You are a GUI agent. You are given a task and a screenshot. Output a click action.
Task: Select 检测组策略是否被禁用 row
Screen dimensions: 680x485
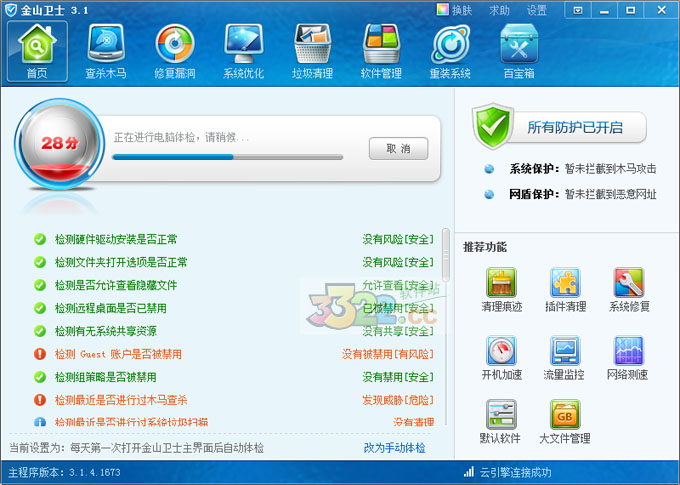click(x=233, y=377)
